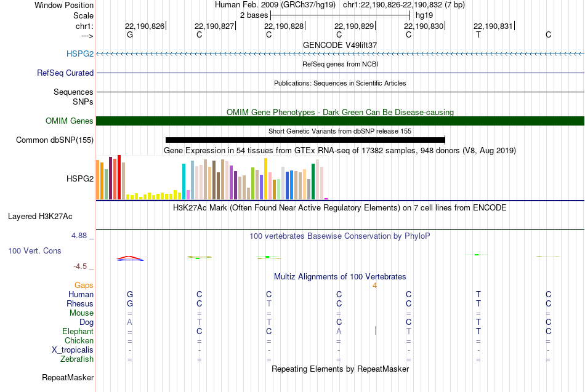Click position label 22,190,831
The width and height of the screenshot is (585, 392).
(x=493, y=26)
